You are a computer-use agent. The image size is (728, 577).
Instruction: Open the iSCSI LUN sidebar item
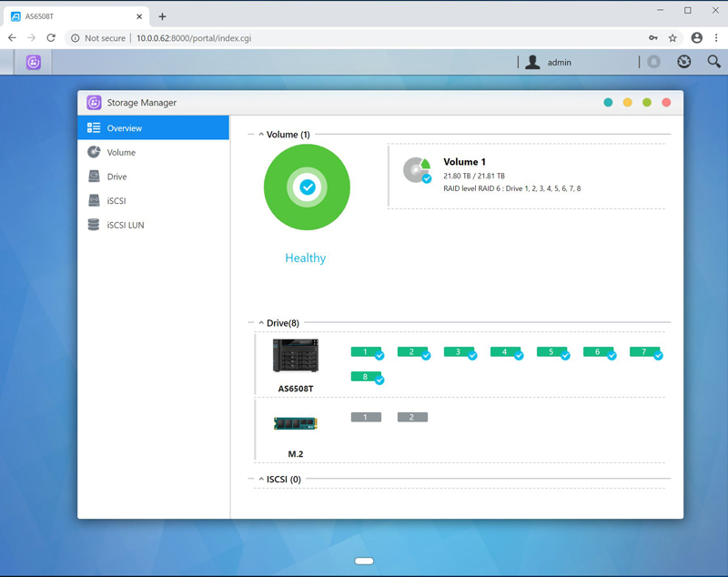125,225
